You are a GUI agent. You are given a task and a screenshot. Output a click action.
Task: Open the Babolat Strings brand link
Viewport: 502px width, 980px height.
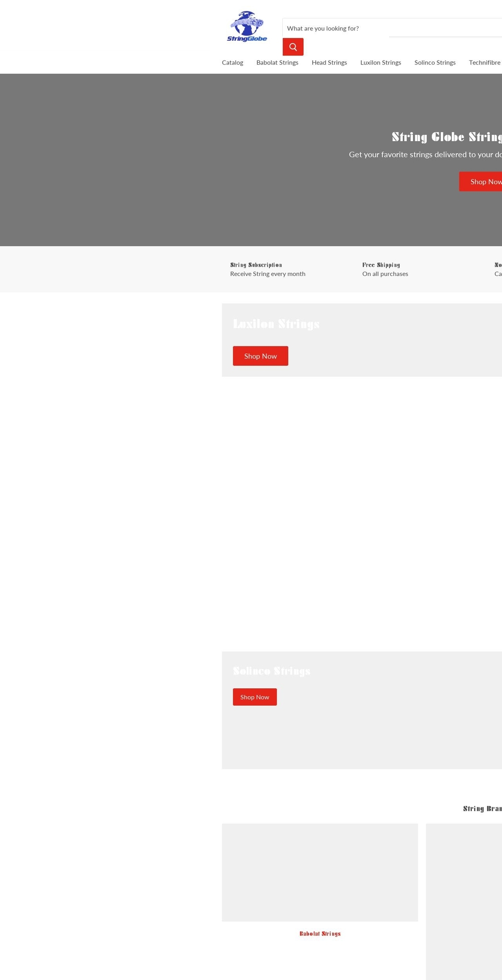click(x=320, y=933)
